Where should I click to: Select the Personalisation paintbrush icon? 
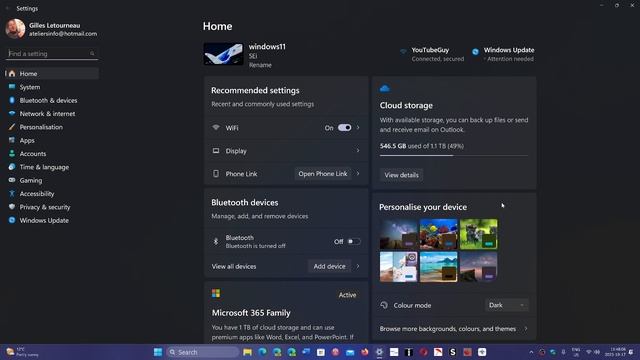tap(12, 127)
